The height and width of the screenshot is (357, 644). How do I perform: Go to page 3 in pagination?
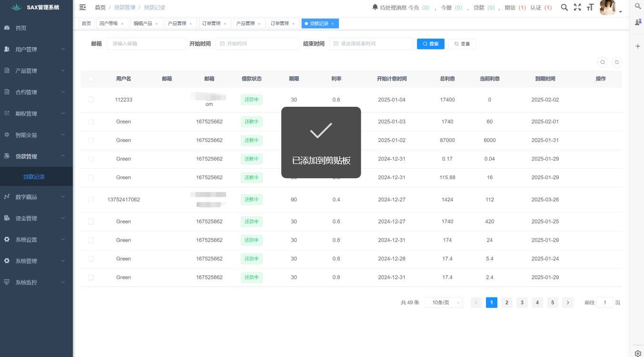click(x=522, y=303)
